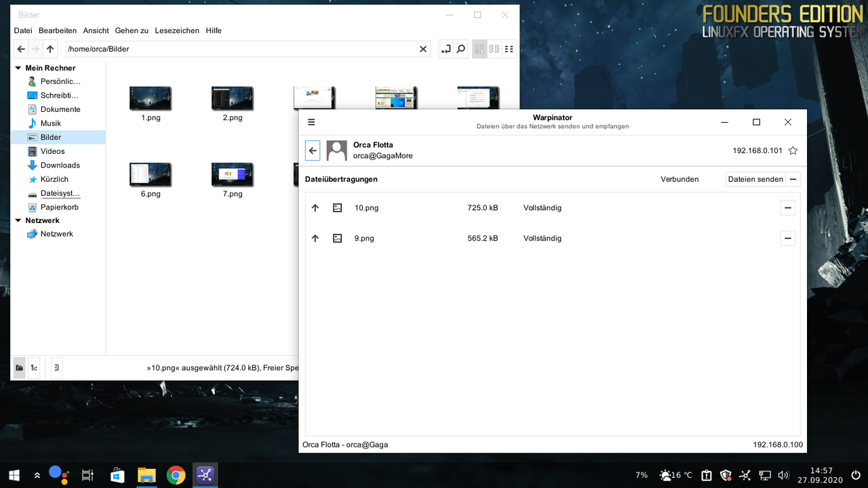
Task: Go forward in file manager history
Action: (x=36, y=49)
